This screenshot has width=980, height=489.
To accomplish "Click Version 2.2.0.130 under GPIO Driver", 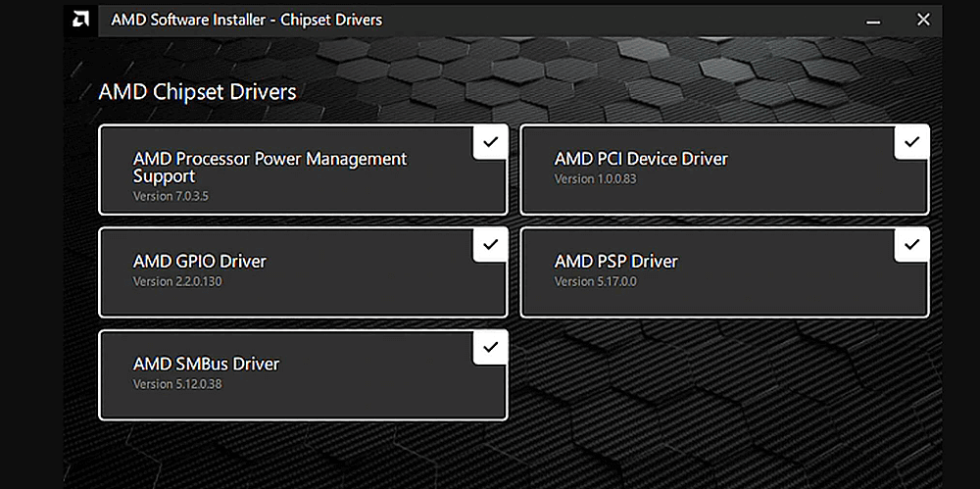I will click(176, 282).
